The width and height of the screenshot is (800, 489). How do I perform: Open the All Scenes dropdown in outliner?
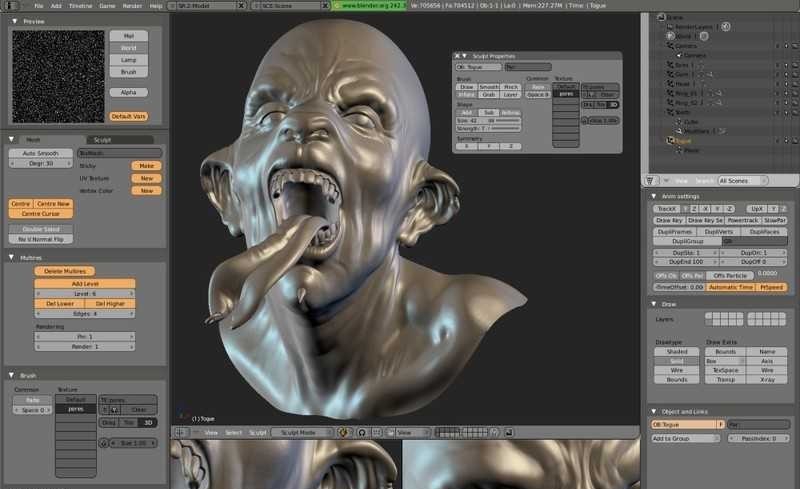(x=743, y=181)
